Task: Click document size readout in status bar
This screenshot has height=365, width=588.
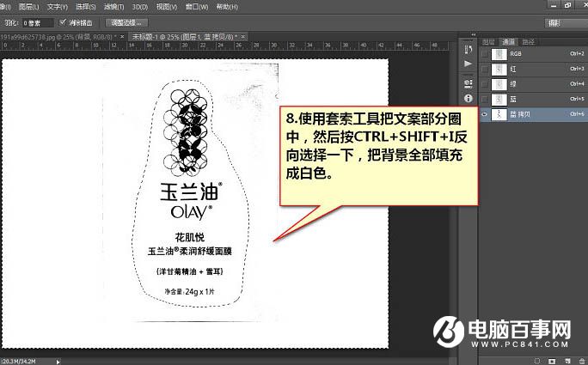Action: pos(18,362)
